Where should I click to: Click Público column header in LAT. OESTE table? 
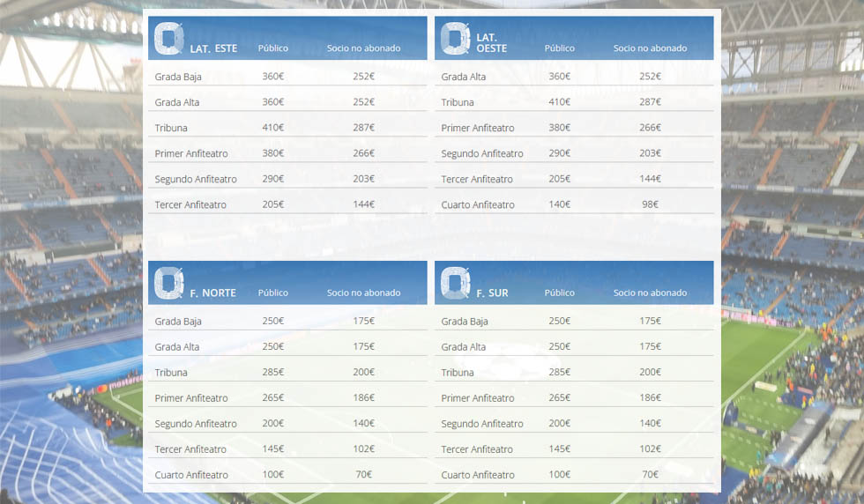pos(559,48)
